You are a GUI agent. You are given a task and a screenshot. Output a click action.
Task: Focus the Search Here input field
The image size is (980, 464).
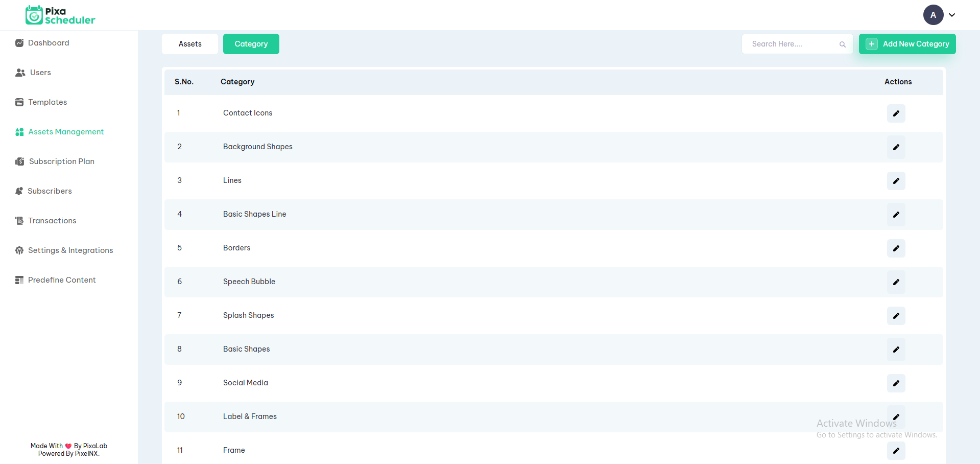tap(792, 44)
